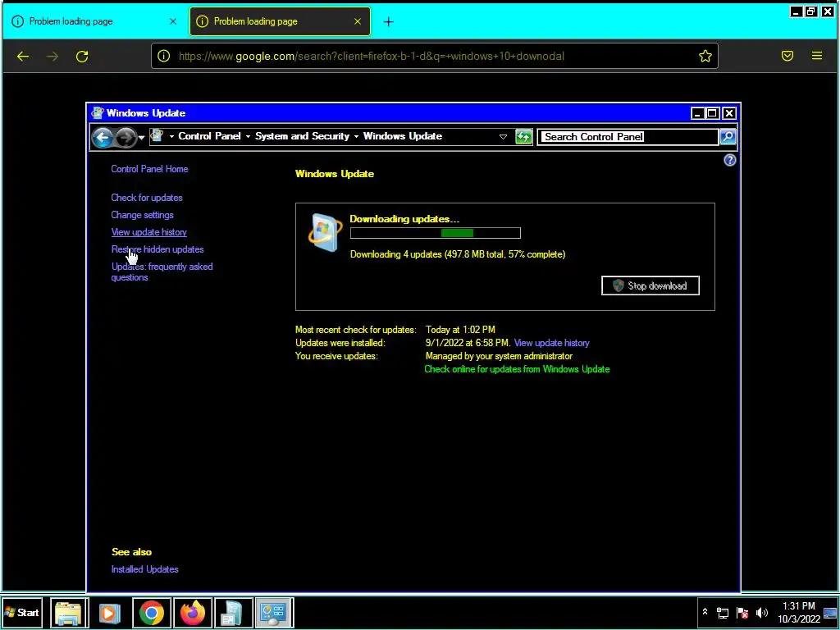Close the second Problem loading page tab
Viewport: 840px width, 630px height.
pos(358,21)
